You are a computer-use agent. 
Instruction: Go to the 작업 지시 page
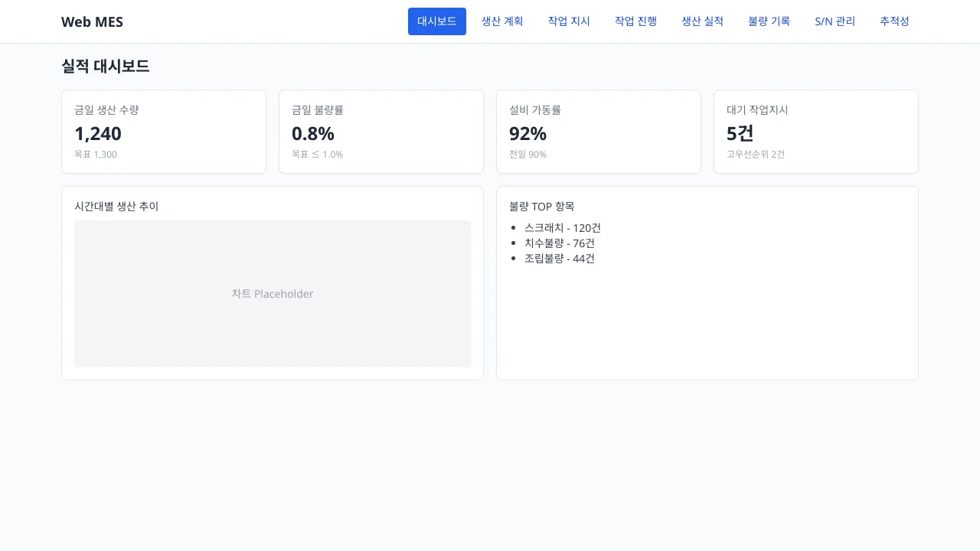569,21
